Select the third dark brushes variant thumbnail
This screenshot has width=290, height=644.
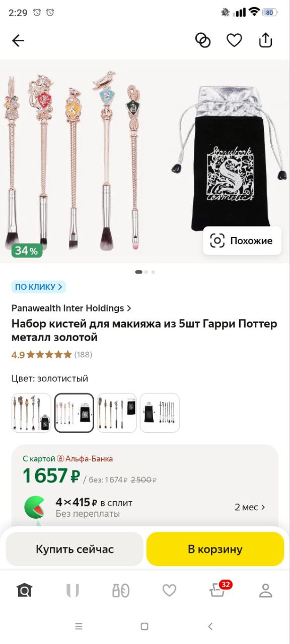[x=117, y=413]
